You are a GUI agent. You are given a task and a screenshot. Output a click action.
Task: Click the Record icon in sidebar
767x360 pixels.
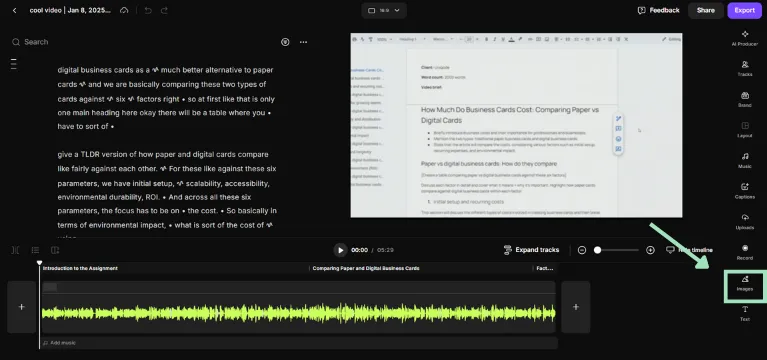click(744, 252)
